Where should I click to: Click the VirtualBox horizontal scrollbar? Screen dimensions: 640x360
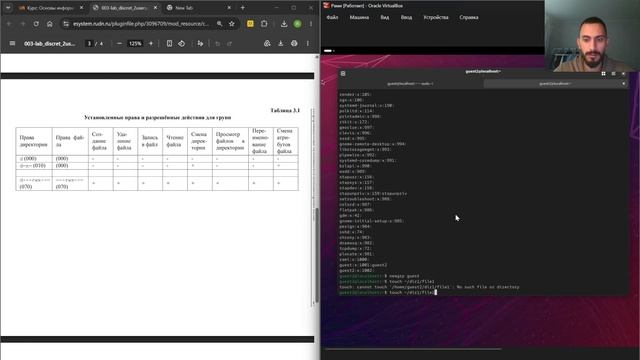(412, 349)
